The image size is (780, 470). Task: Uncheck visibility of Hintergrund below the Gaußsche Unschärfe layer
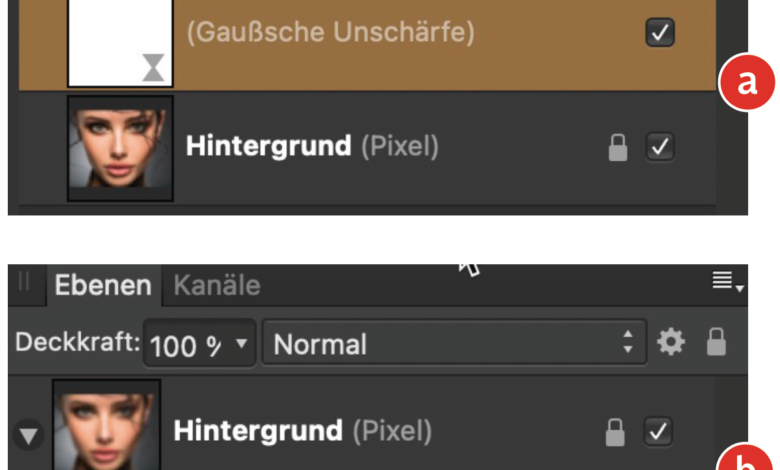660,147
